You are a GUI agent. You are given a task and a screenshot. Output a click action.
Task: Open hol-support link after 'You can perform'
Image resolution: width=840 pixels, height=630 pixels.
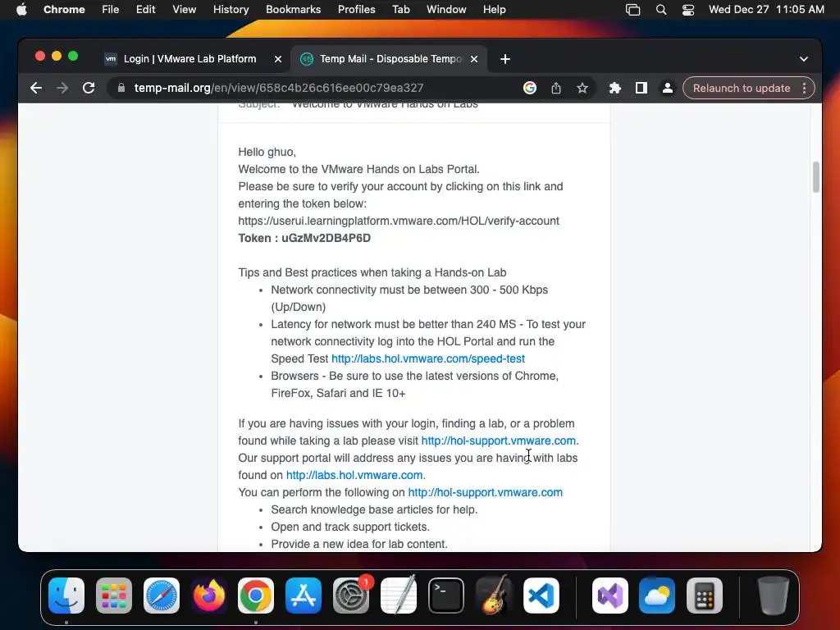coord(486,492)
